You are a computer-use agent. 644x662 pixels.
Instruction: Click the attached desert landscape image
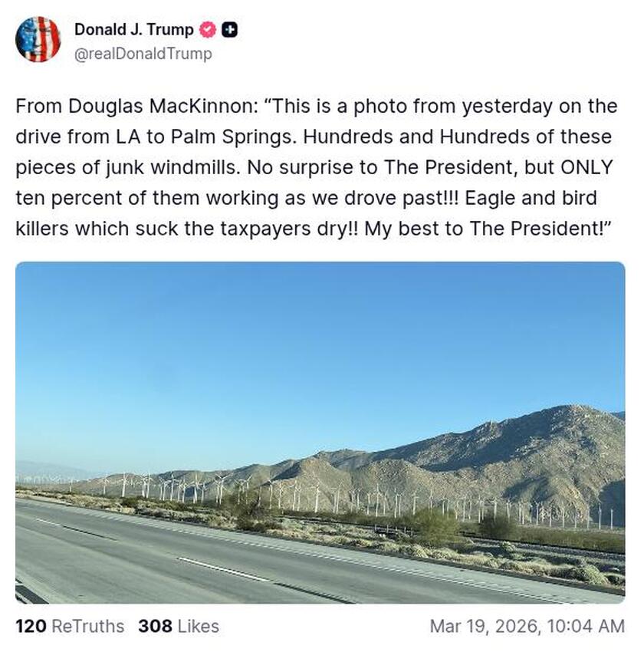click(x=322, y=433)
